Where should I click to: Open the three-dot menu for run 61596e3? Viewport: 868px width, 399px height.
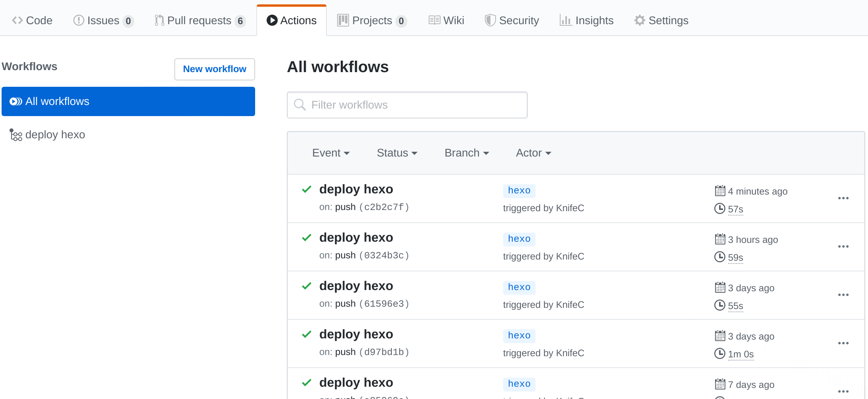coord(843,295)
